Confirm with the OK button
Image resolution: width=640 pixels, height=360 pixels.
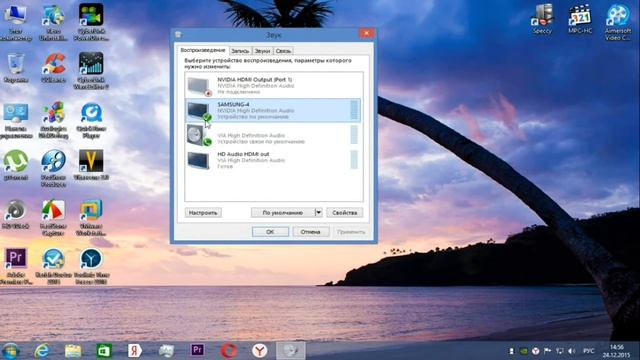pos(270,232)
